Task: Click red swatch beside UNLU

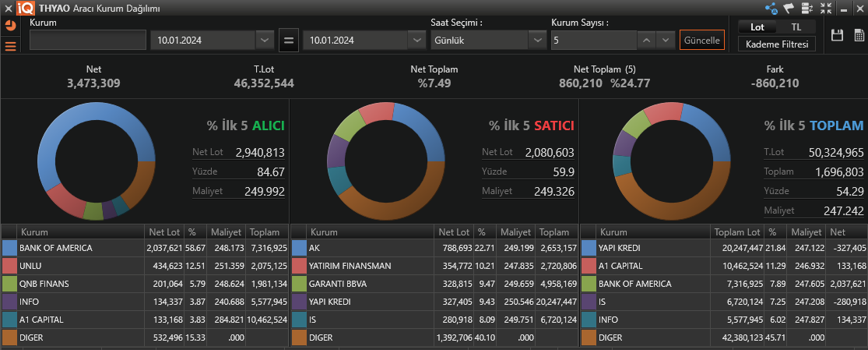Action: [9, 266]
